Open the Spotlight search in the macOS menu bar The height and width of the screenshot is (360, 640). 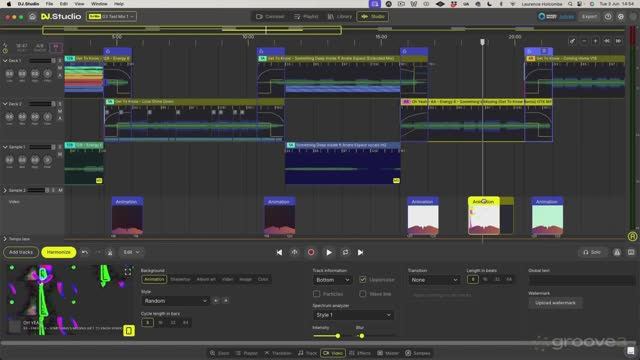570,4
